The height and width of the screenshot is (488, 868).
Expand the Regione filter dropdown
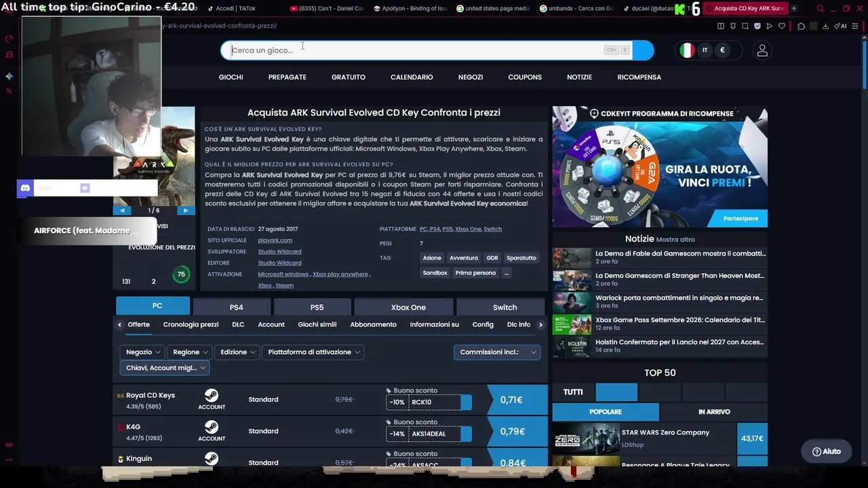click(x=190, y=352)
